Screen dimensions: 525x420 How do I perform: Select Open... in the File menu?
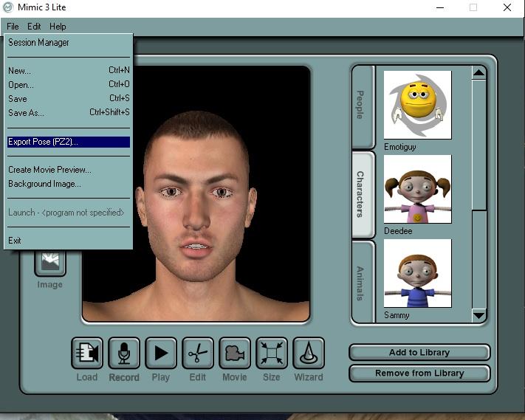tap(69, 85)
